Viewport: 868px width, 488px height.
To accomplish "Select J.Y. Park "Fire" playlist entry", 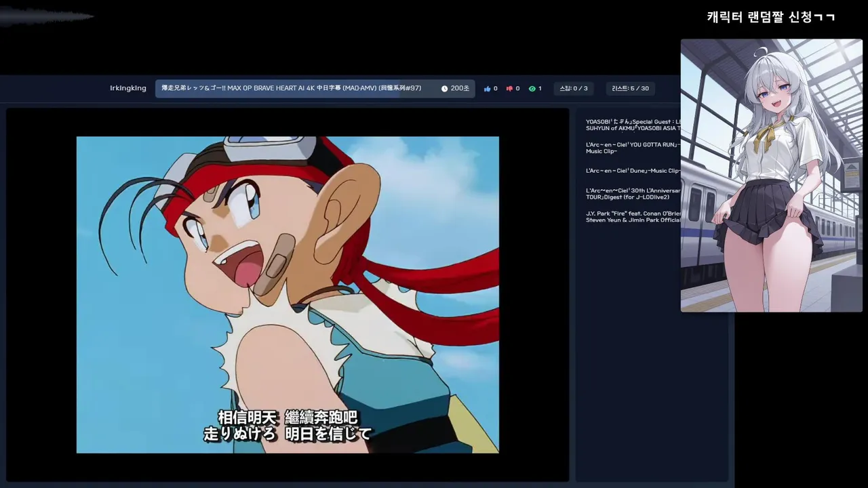I will 633,217.
